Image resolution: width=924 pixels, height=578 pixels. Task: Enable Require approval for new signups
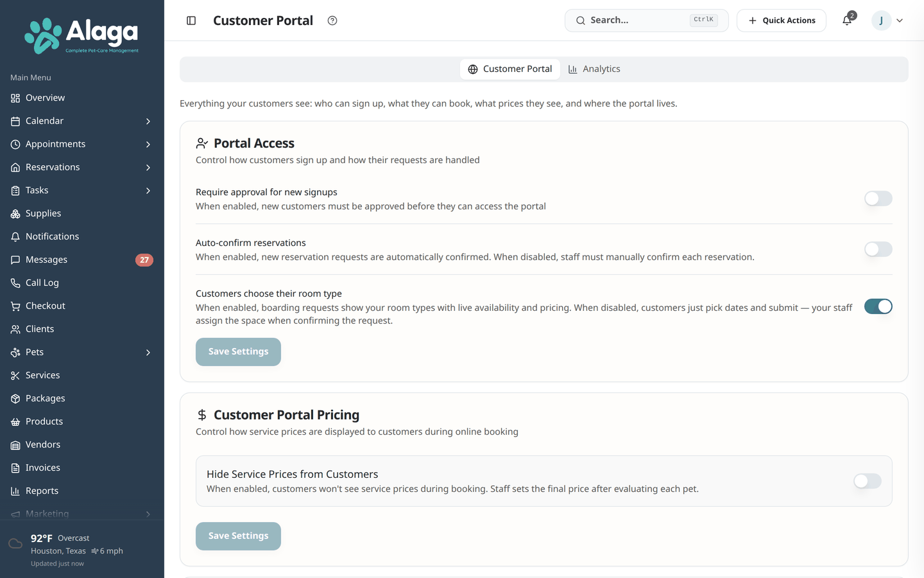pos(878,198)
